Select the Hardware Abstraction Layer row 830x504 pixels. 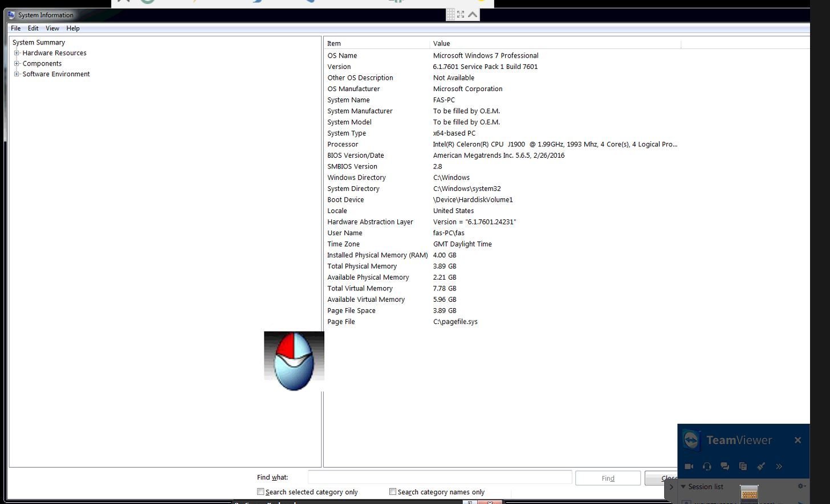(502, 222)
